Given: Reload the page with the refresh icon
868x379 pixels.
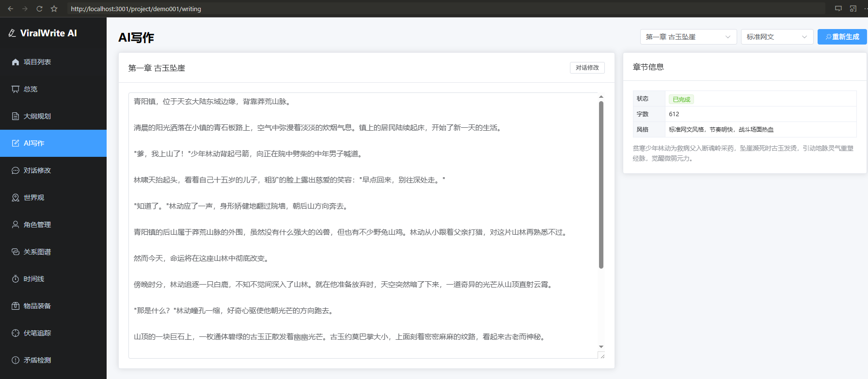Looking at the screenshot, I should tap(40, 9).
